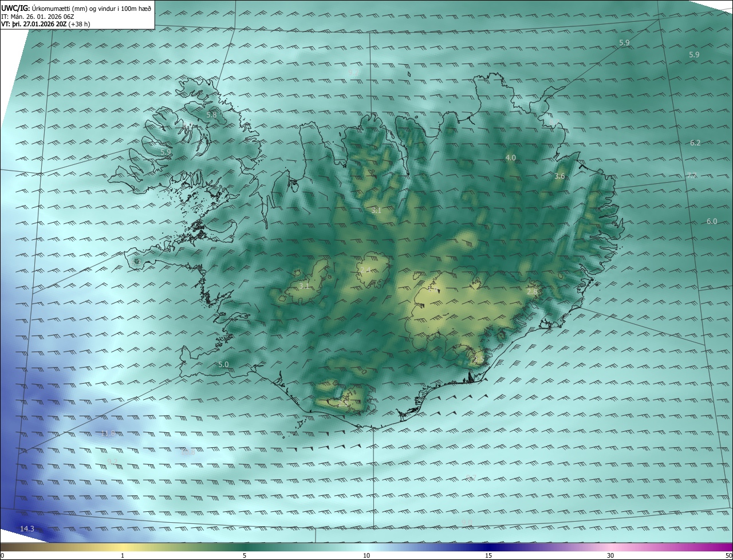Click the 3.6 value label
733x560 pixels.
tap(559, 176)
